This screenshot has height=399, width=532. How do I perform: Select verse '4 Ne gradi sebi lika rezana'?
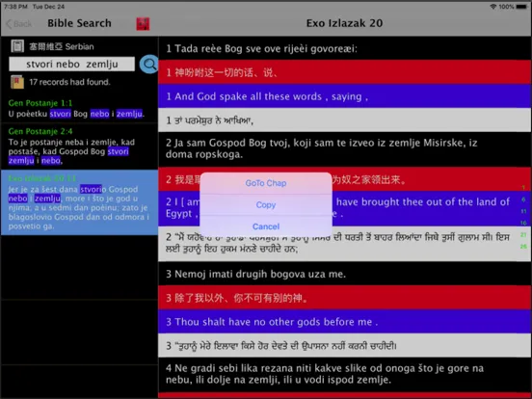coord(344,374)
